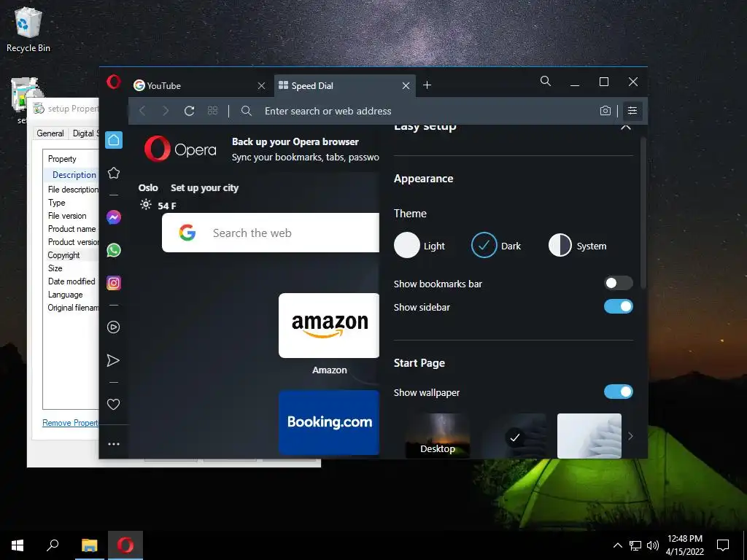This screenshot has width=747, height=560.
Task: Open Bookmarks star in sidebar
Action: (113, 173)
